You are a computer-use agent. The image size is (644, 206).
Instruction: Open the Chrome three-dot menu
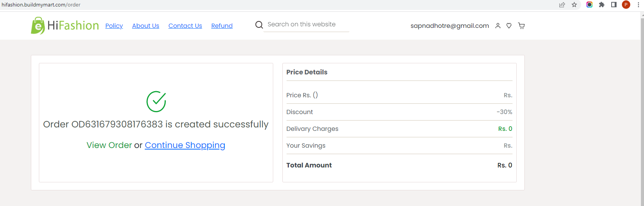coord(638,5)
